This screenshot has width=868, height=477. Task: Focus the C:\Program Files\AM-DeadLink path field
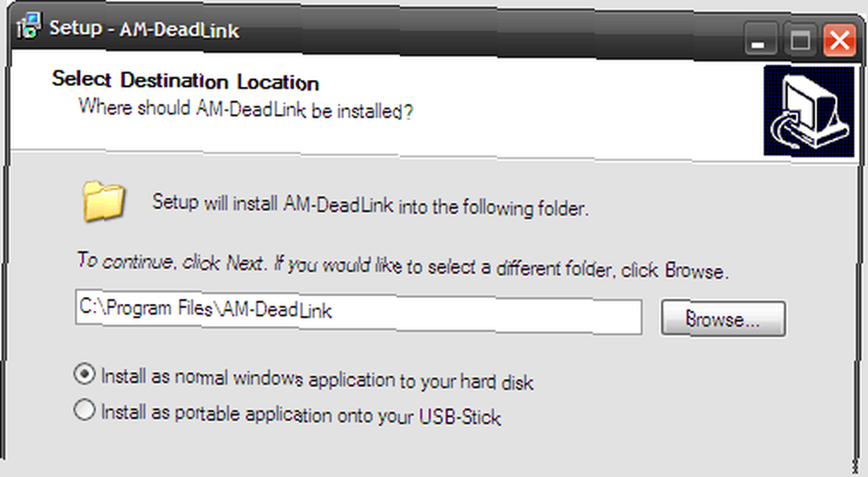pyautogui.click(x=358, y=312)
